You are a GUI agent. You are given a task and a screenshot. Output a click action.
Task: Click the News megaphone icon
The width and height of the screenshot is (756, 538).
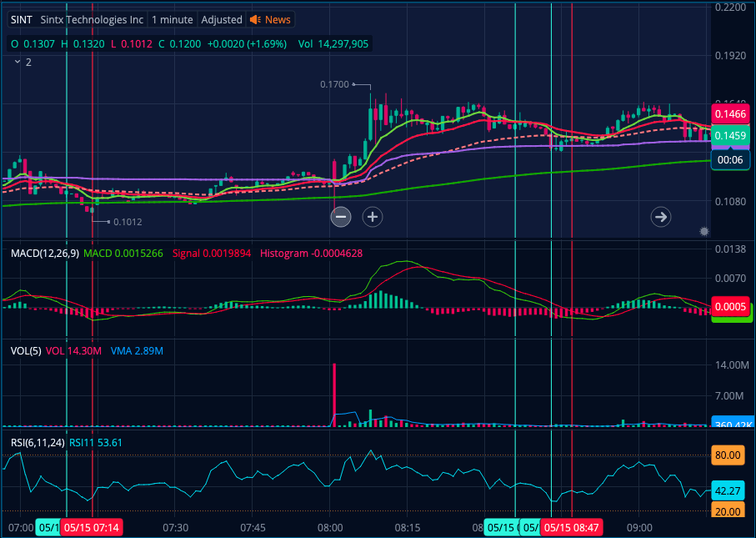pyautogui.click(x=256, y=19)
